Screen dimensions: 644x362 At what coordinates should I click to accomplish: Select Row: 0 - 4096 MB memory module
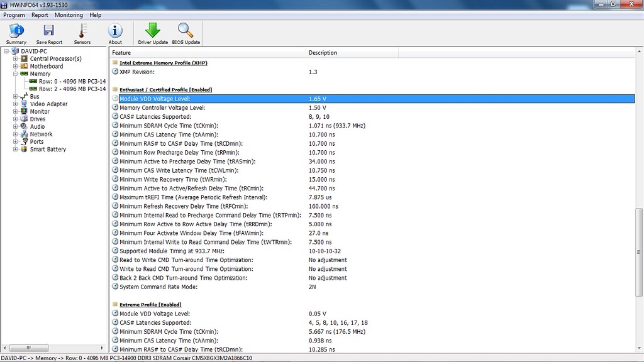click(x=72, y=81)
